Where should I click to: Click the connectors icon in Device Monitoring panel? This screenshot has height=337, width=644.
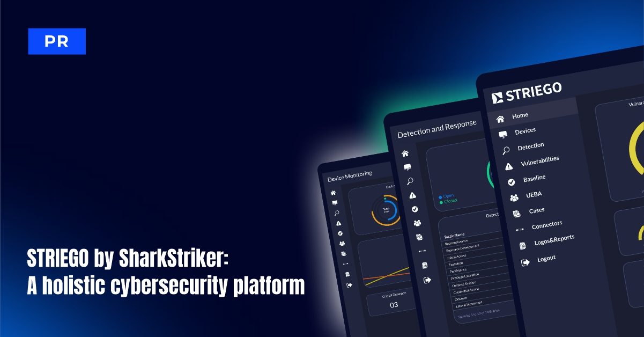(346, 264)
